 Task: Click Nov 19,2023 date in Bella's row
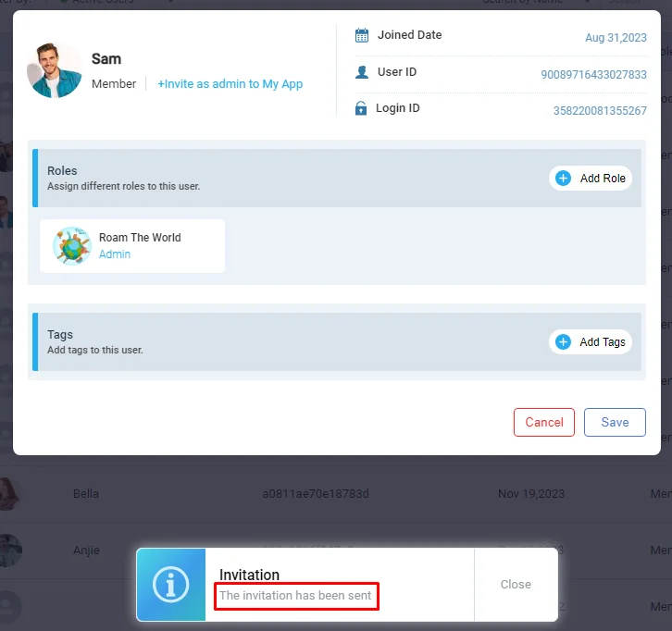click(531, 494)
